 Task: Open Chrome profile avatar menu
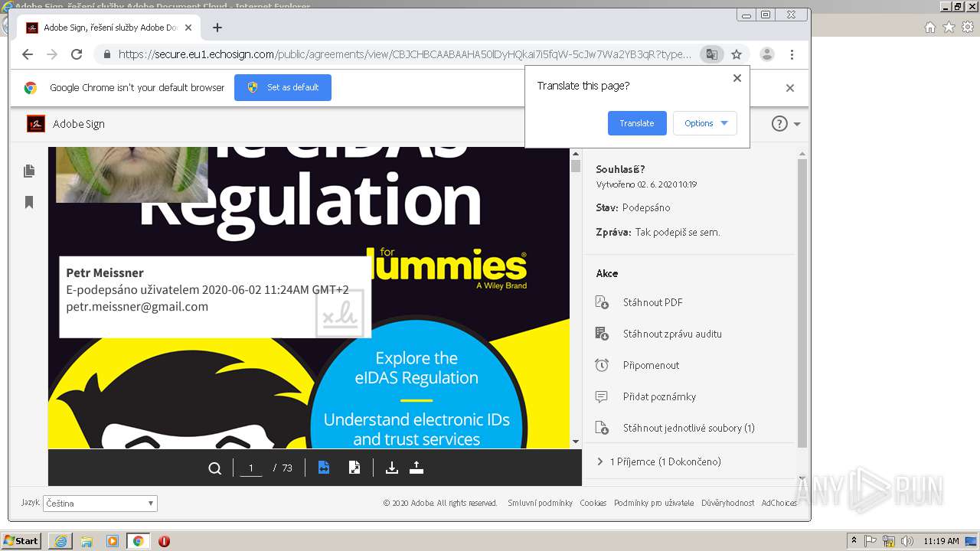tap(766, 54)
